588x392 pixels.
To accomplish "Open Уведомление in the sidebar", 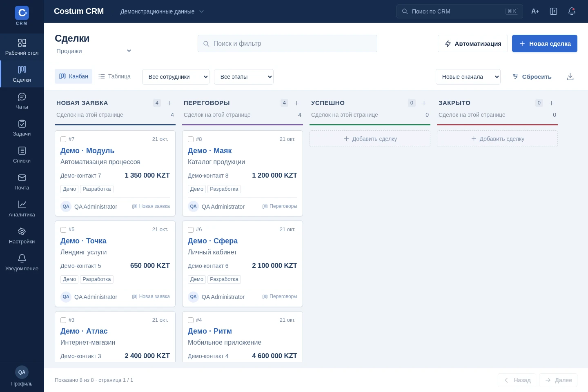I will 22,263.
